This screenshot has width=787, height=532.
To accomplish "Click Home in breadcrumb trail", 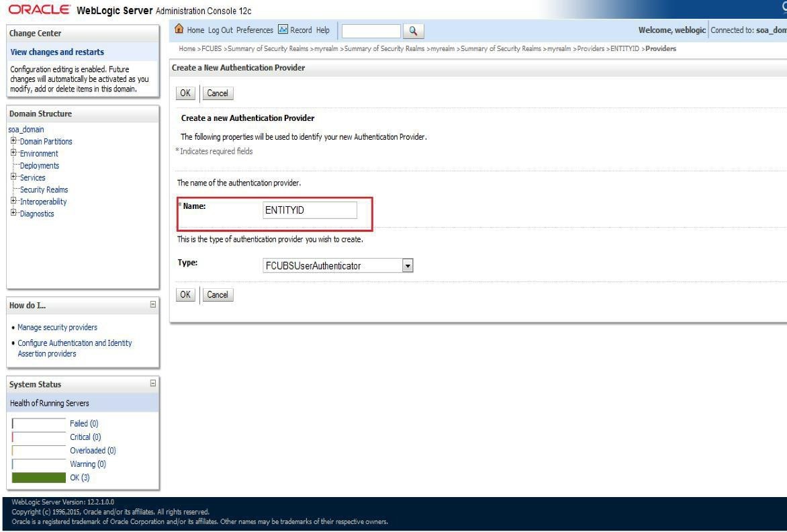I will [x=187, y=48].
